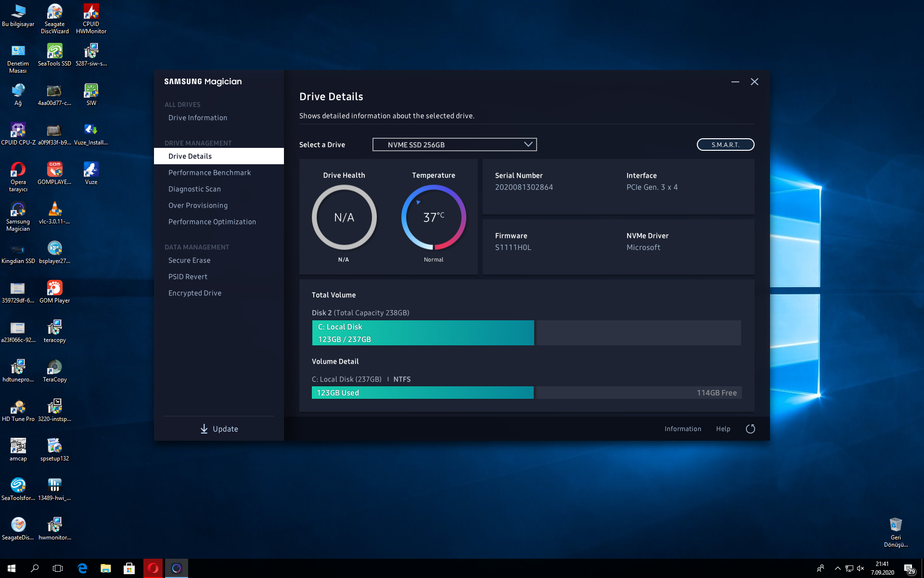Image resolution: width=924 pixels, height=578 pixels.
Task: Select Denetim Masası desktop icon
Action: coord(18,59)
